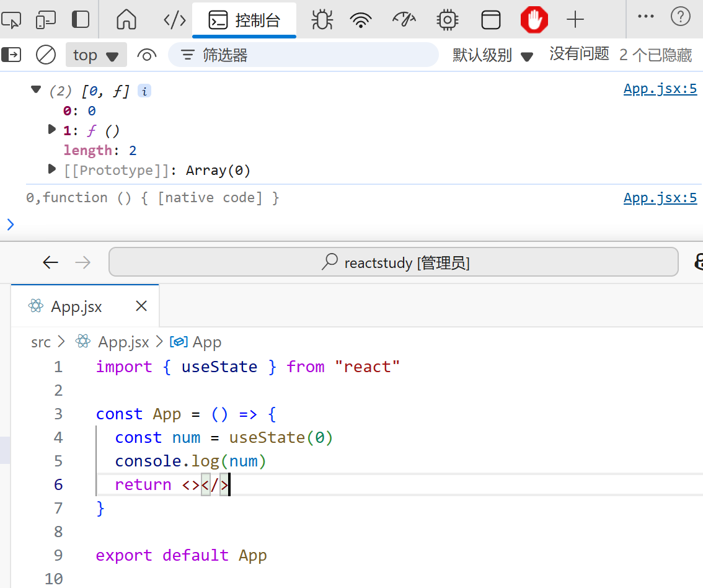Click the return keyword on line 6
703x588 pixels.
tap(143, 485)
